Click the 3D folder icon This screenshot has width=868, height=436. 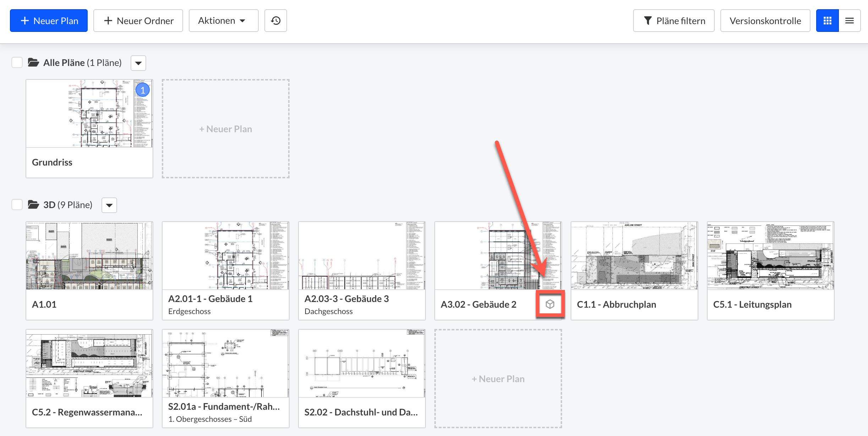(33, 205)
